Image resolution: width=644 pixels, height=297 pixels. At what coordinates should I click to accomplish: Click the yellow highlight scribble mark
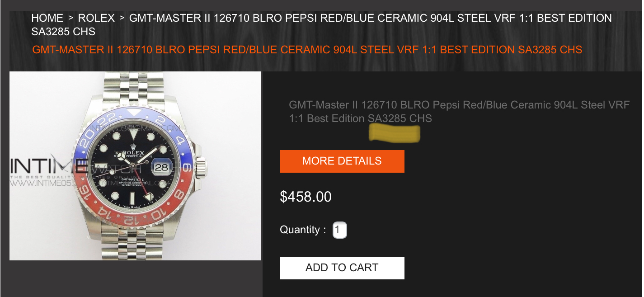pos(395,133)
